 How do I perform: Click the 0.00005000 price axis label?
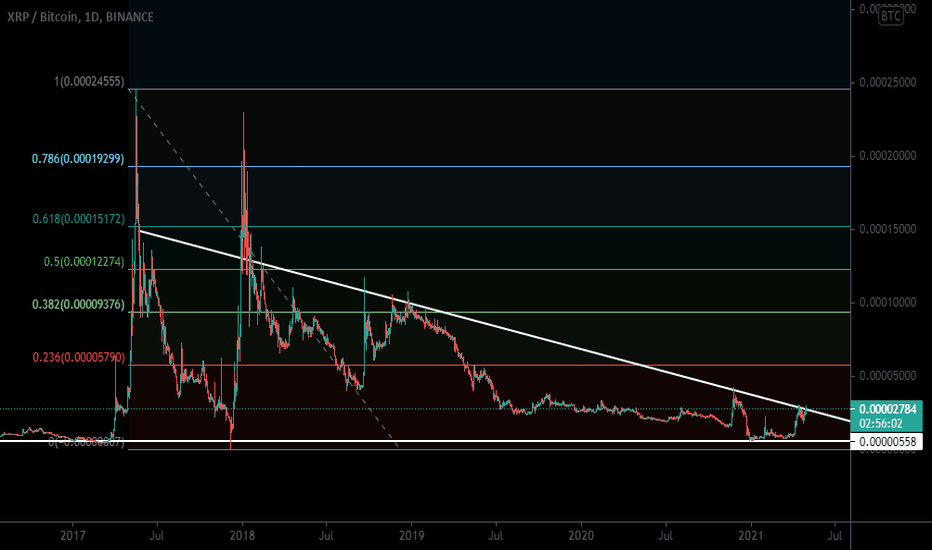(887, 376)
